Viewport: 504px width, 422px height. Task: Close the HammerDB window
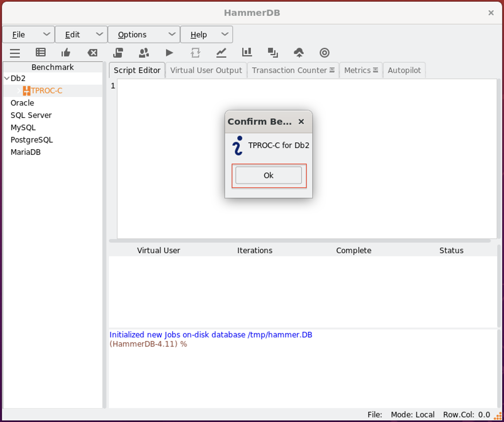click(491, 13)
